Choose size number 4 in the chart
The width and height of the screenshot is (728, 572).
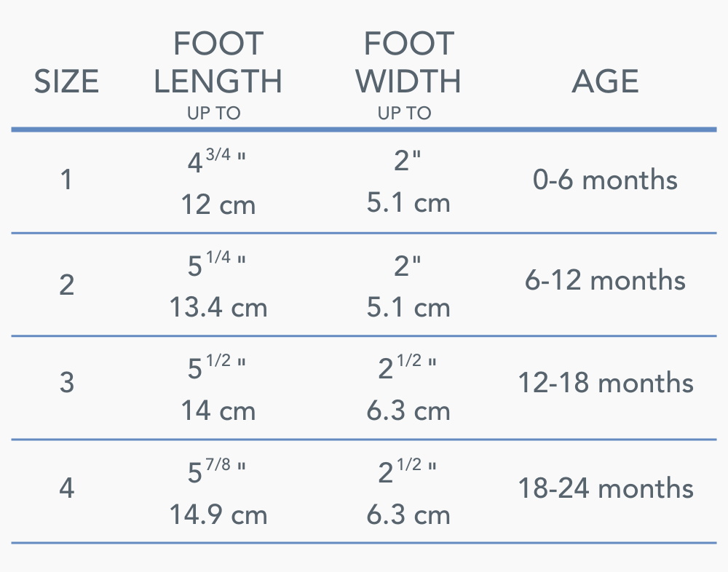point(66,488)
